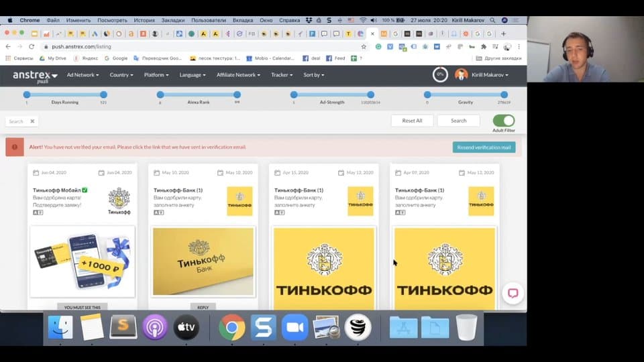The width and height of the screenshot is (644, 362).
Task: Open the live chat bubble
Action: [513, 293]
